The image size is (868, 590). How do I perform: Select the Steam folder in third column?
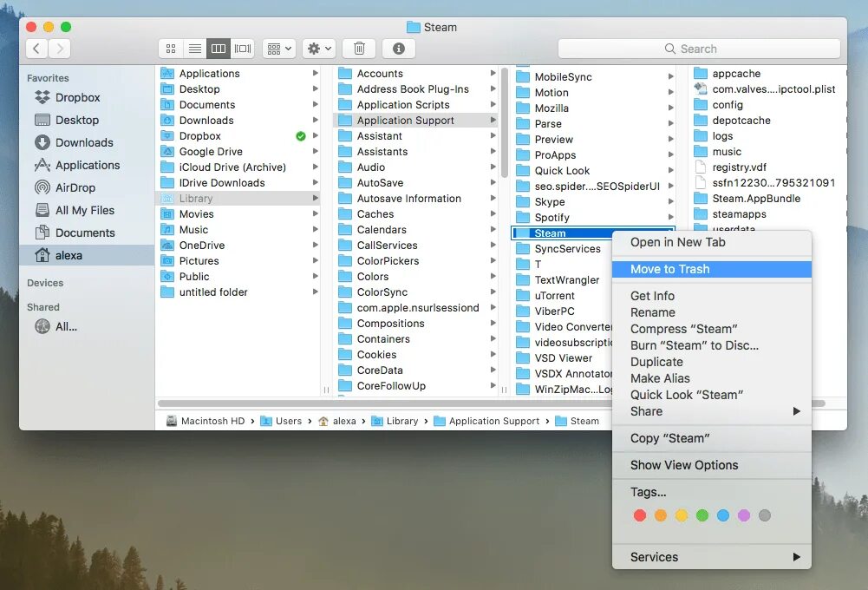point(562,233)
